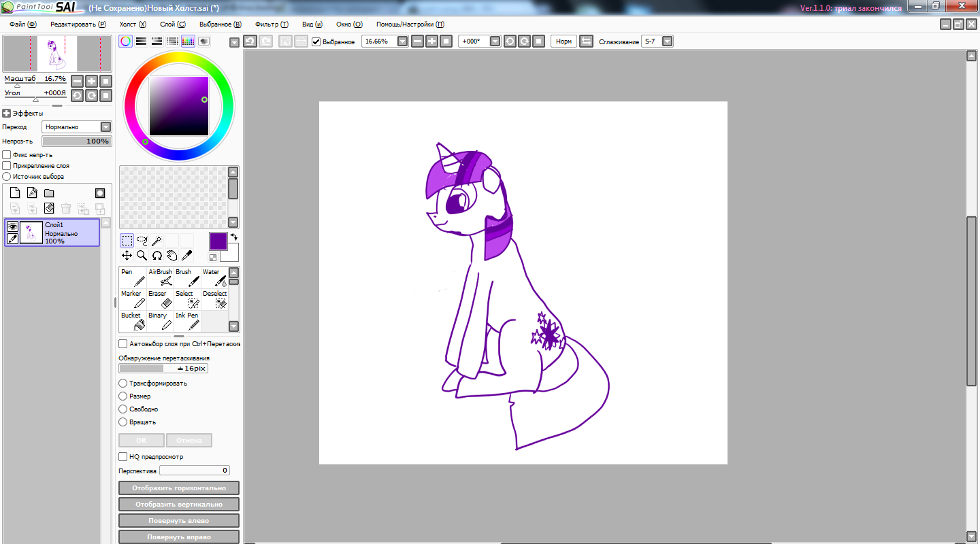The height and width of the screenshot is (544, 980).
Task: Flip canvas view horizontally icon in toolbar
Action: click(586, 41)
